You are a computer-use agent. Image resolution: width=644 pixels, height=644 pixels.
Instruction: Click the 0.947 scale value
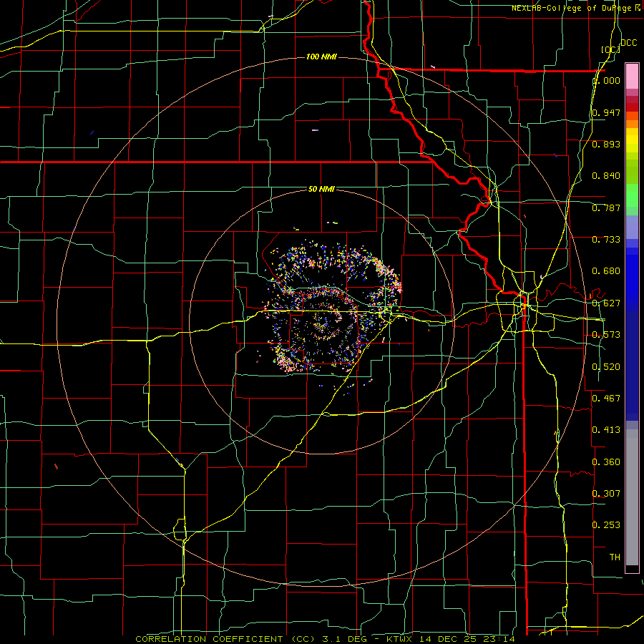(606, 112)
